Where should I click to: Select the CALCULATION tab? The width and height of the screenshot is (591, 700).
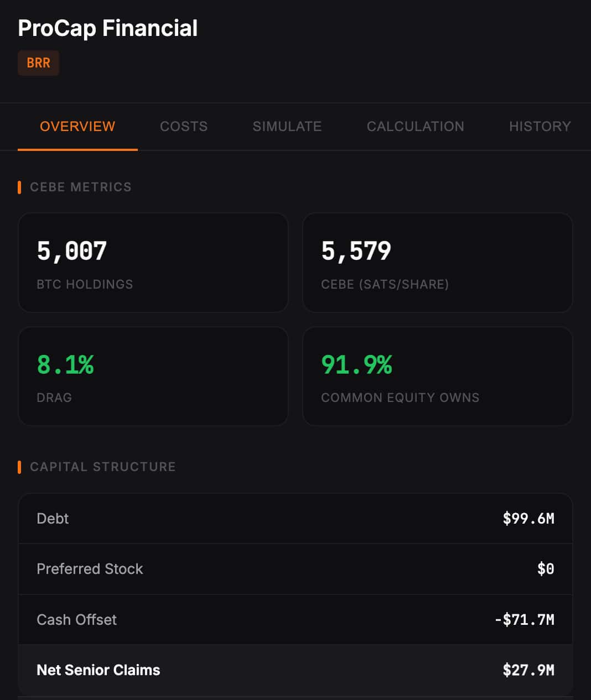click(x=415, y=126)
